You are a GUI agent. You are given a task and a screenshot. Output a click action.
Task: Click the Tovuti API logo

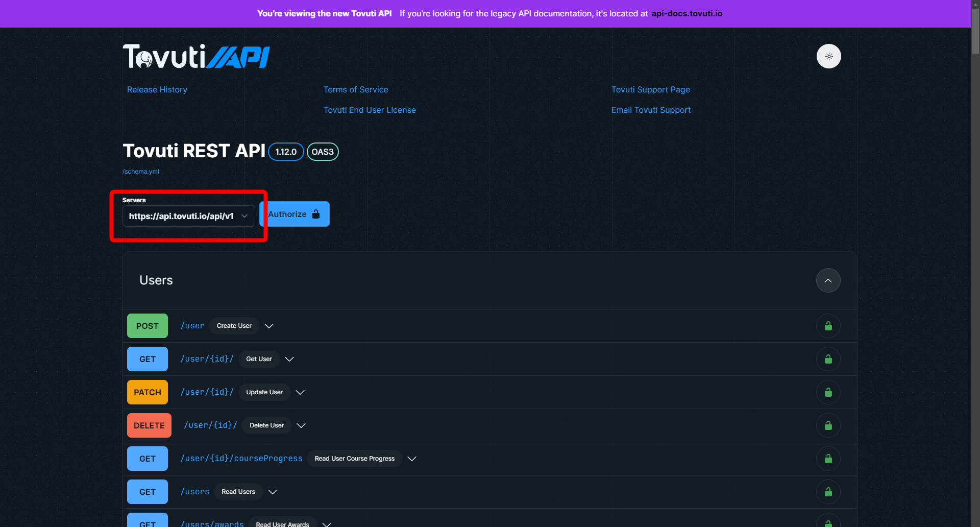(197, 56)
